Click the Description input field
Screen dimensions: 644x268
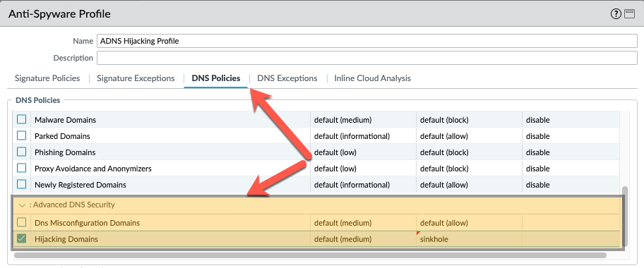366,58
